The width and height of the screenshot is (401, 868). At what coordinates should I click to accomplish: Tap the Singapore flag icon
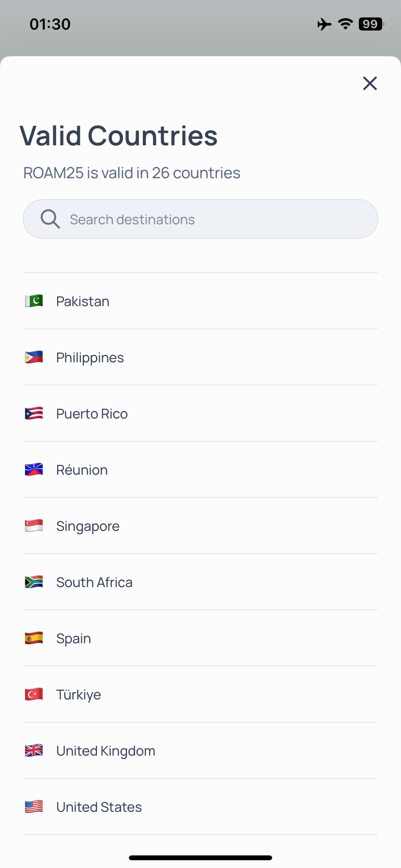tap(34, 526)
